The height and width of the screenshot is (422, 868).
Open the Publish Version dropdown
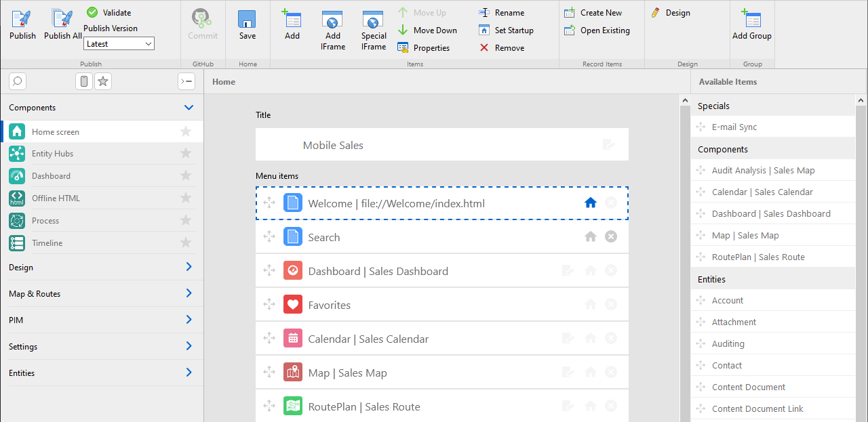click(119, 43)
